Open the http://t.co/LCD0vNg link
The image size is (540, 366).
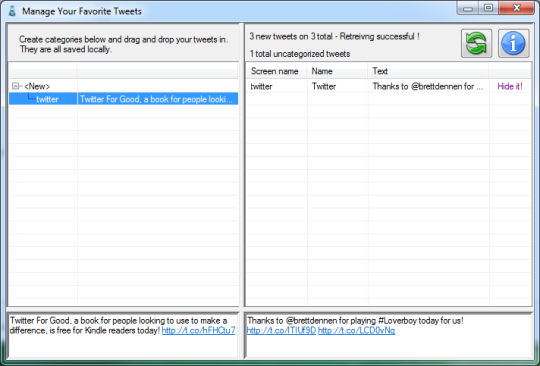click(356, 331)
